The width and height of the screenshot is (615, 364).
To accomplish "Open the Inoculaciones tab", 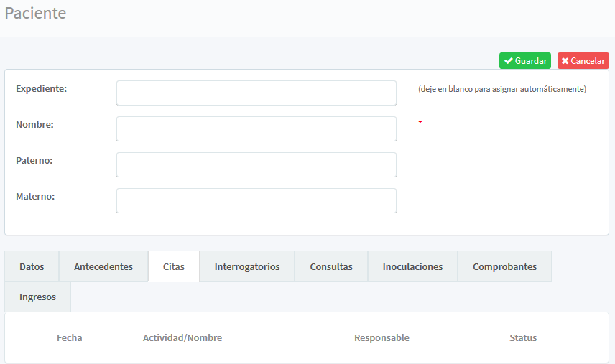I will point(412,266).
